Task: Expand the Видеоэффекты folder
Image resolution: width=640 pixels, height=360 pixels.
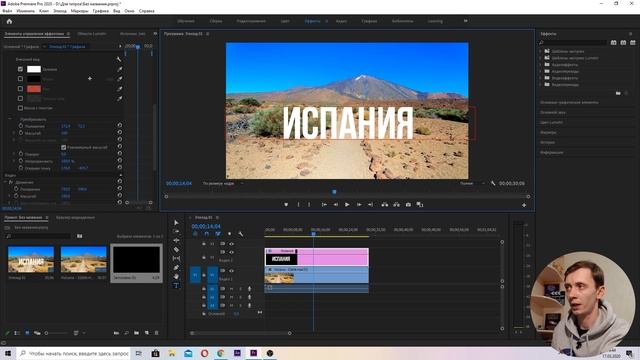Action: 541,78
